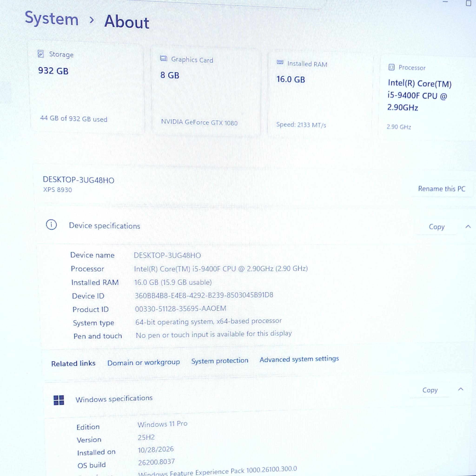
Task: Click the maximize window icon
Action: click(x=468, y=3)
